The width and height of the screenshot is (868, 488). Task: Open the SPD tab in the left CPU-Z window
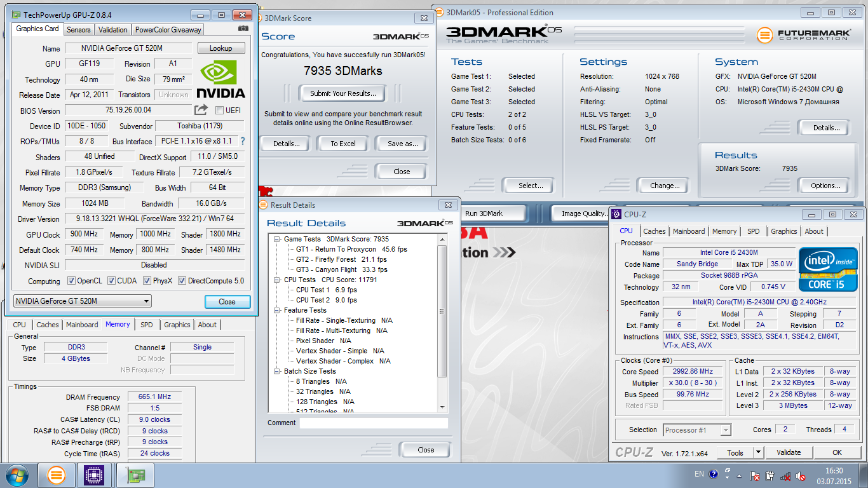[147, 325]
